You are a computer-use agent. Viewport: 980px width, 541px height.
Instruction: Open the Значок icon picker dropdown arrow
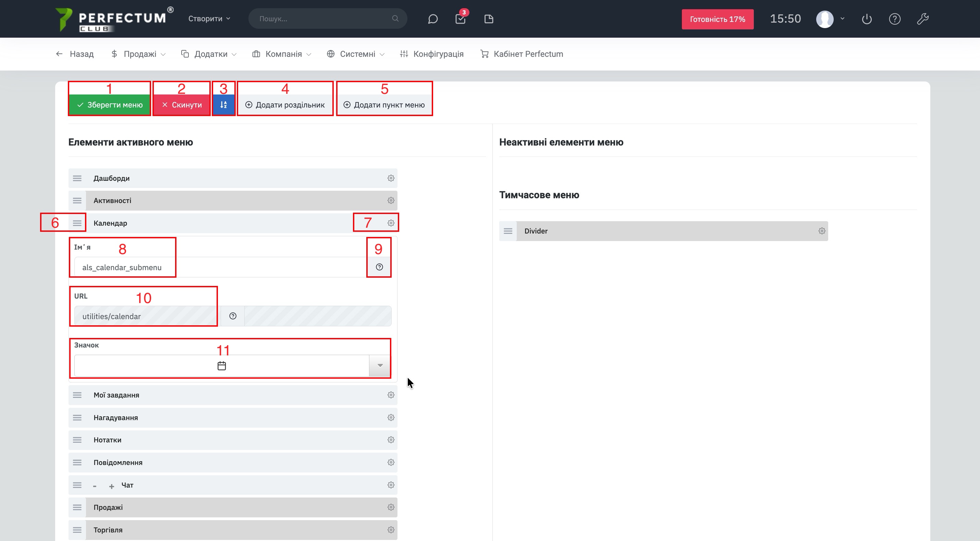[x=380, y=366]
